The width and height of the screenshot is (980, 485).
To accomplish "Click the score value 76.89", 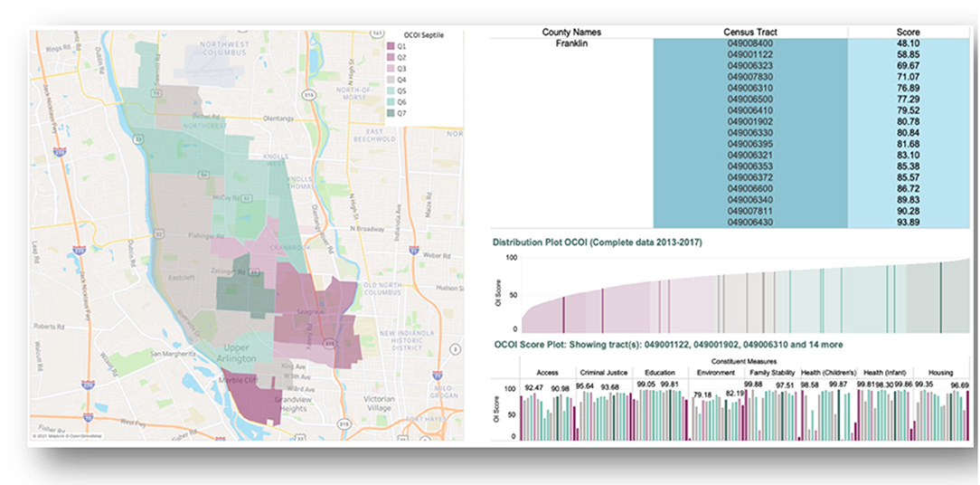I will [x=908, y=89].
